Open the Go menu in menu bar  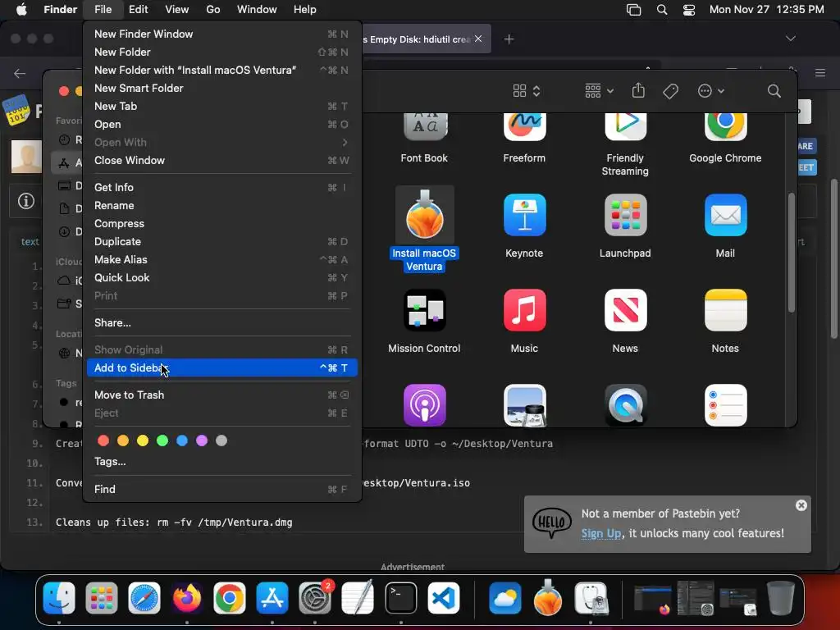(213, 10)
